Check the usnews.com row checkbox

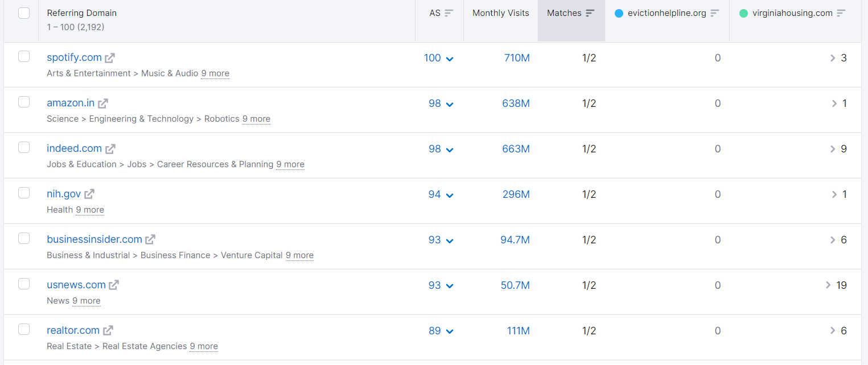tap(24, 284)
